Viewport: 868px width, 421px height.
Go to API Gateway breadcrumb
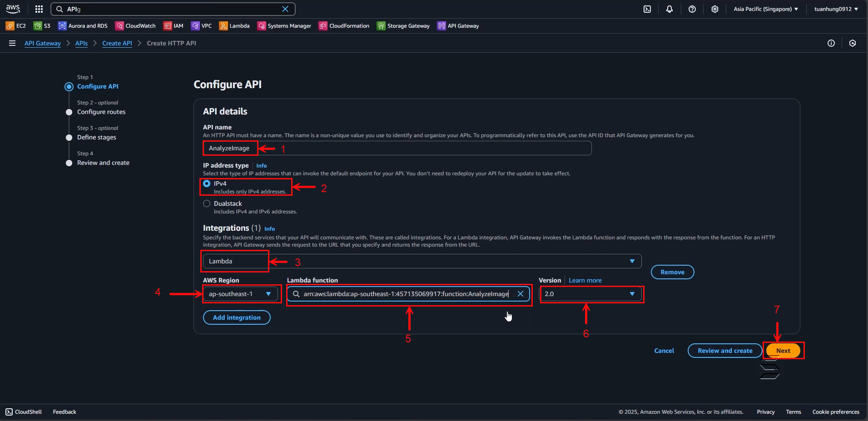click(x=43, y=43)
